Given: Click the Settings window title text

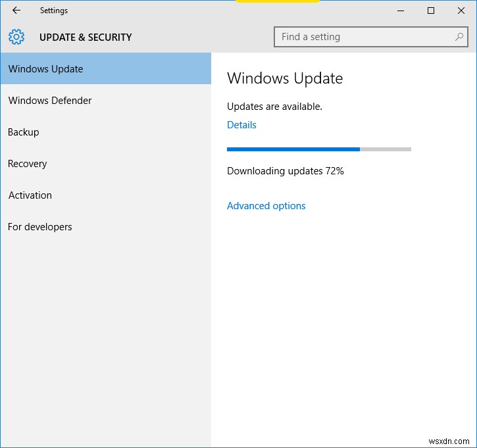Looking at the screenshot, I should coord(54,11).
